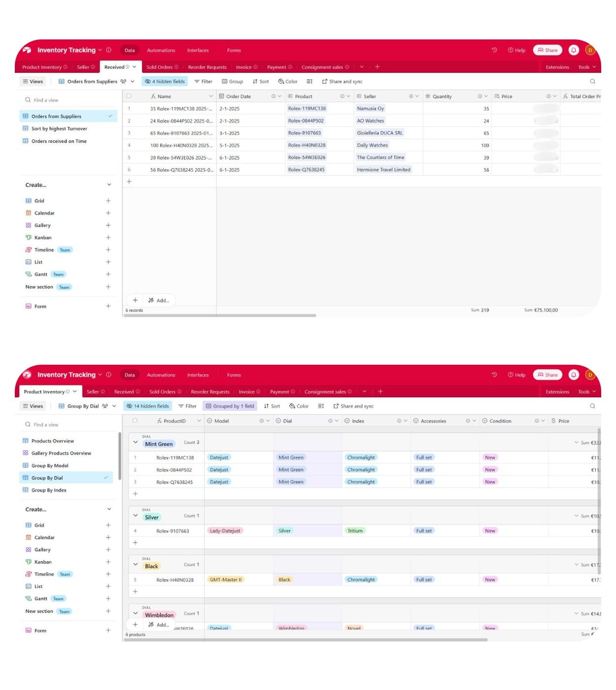
Task: Click the Add... wand button above 6 records footer
Action: [159, 300]
